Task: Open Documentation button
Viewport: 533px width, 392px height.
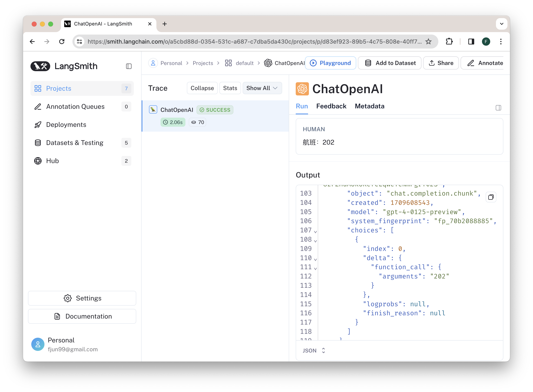Action: click(82, 316)
